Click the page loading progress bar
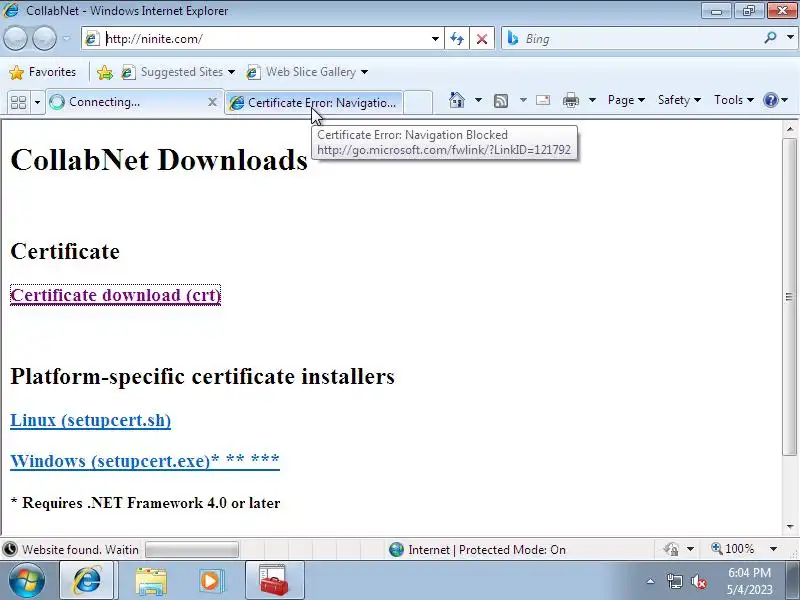800x600 pixels. pyautogui.click(x=192, y=549)
